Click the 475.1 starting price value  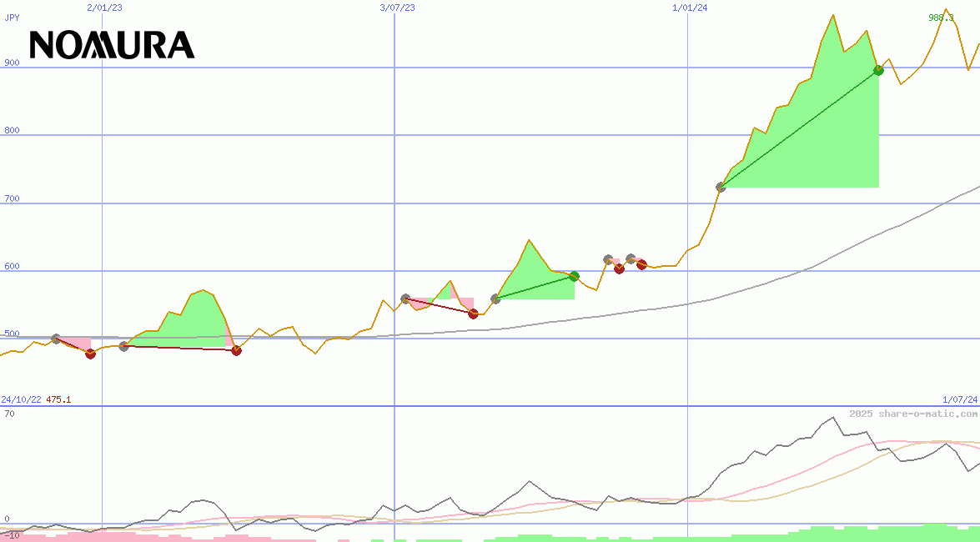tap(58, 400)
